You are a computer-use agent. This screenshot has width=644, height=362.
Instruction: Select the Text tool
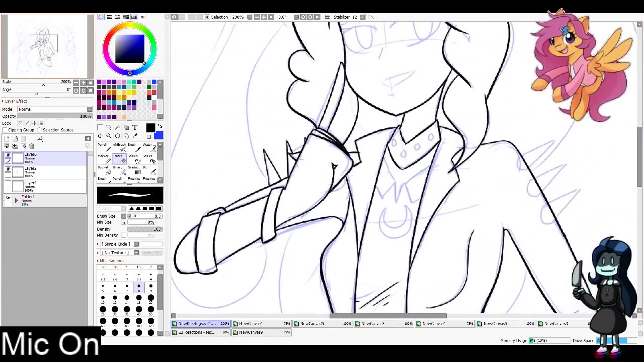(x=135, y=128)
